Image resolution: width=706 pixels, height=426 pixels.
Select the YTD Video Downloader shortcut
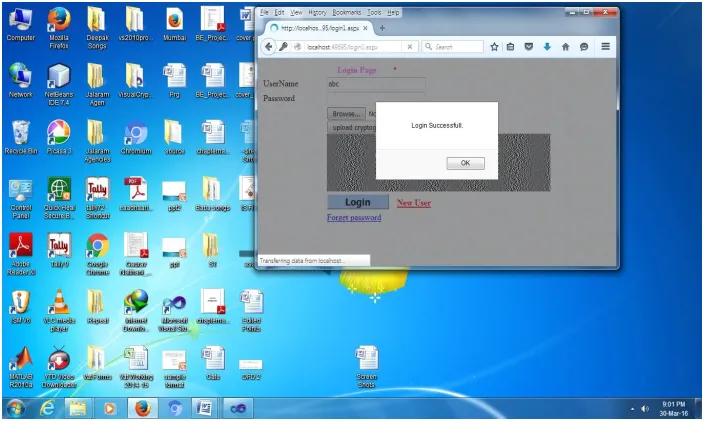point(59,367)
